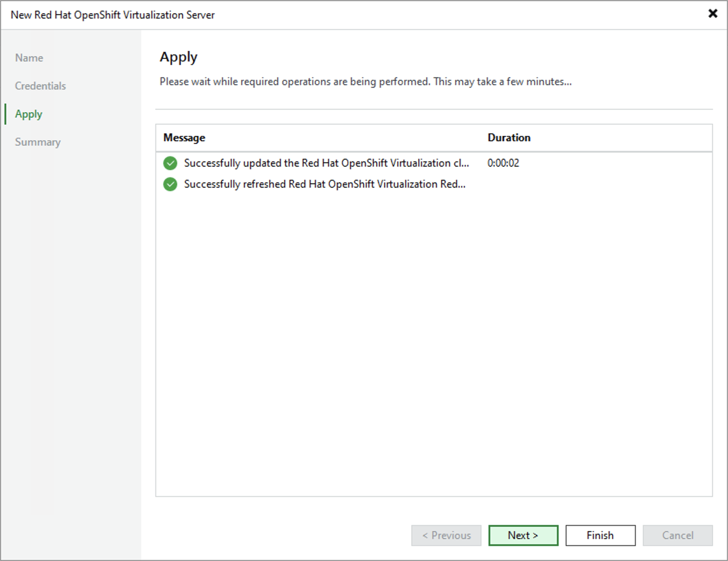Select the Name wizard step
The image size is (728, 561).
pyautogui.click(x=29, y=58)
